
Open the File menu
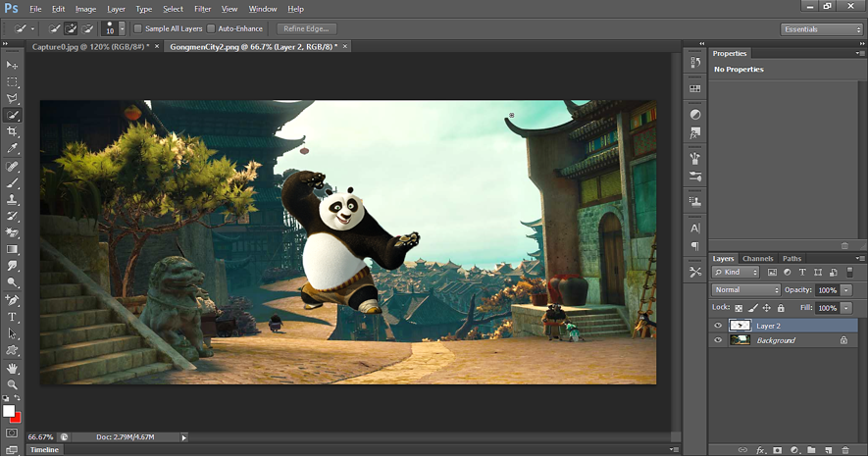point(35,9)
